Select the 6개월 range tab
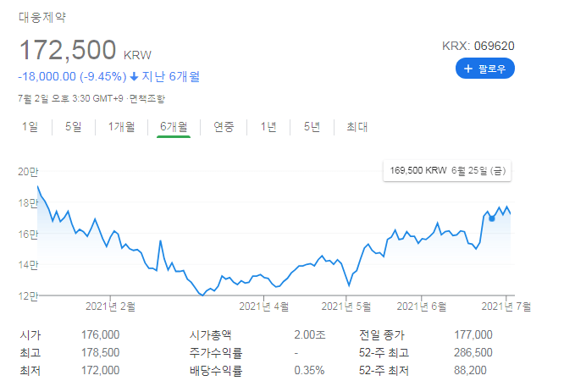The image size is (564, 392). point(174,127)
